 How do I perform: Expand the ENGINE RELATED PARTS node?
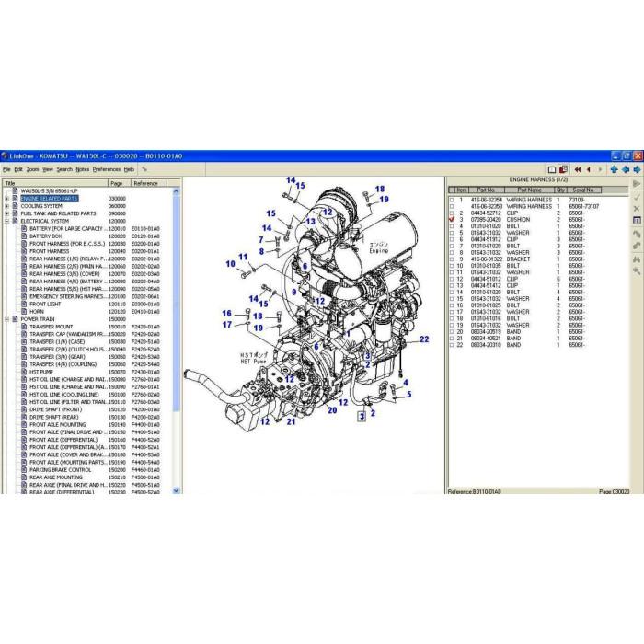click(x=6, y=199)
